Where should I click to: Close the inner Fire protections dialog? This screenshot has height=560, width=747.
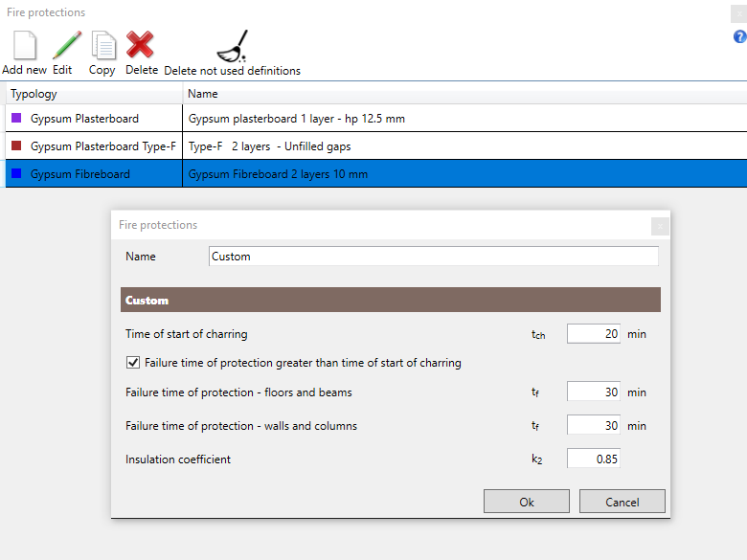pos(660,226)
